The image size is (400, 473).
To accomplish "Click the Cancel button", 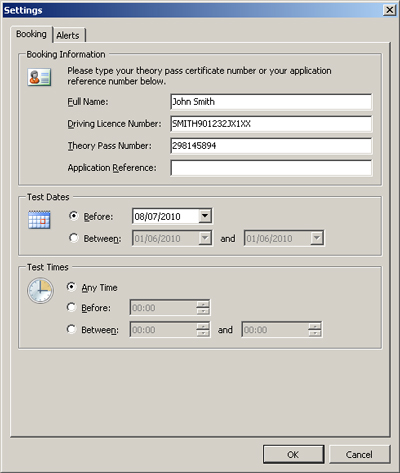I will pyautogui.click(x=359, y=454).
